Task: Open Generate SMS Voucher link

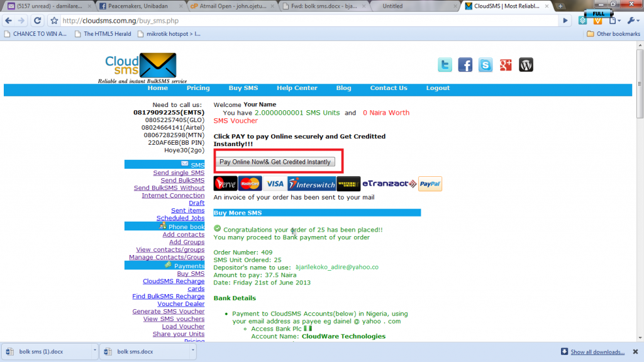Action: tap(169, 312)
